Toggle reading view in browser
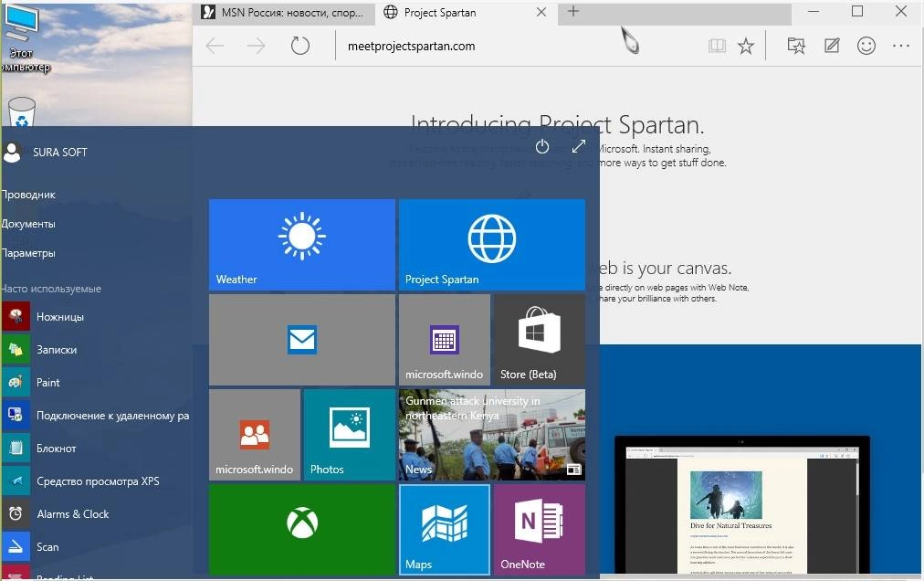Screen dimensions: 924x581 tap(717, 46)
